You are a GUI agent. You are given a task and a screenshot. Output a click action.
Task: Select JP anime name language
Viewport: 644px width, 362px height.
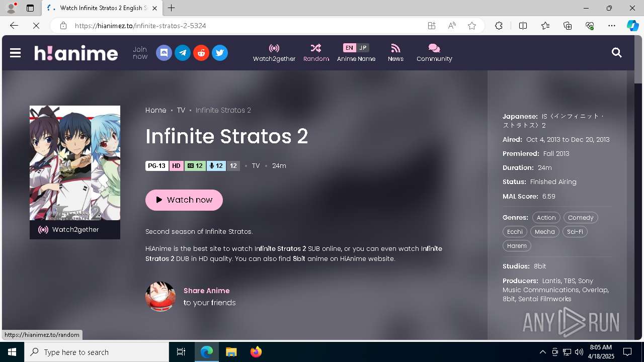point(363,48)
